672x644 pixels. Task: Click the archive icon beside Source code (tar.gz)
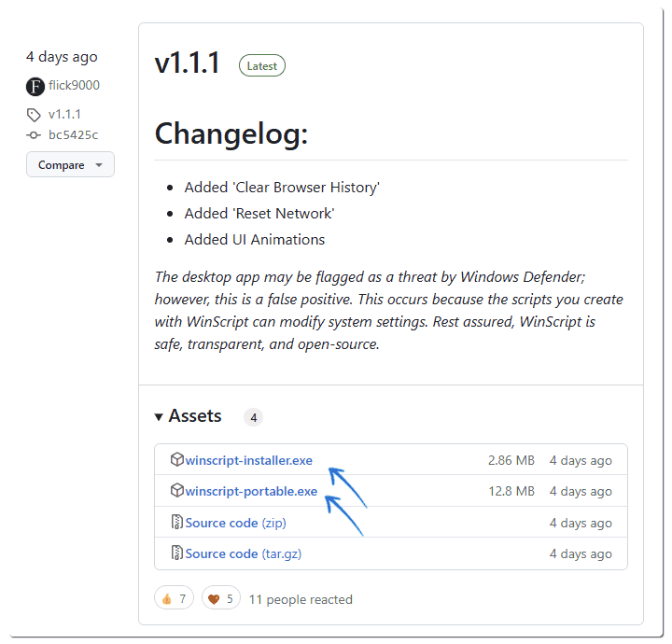(x=177, y=553)
